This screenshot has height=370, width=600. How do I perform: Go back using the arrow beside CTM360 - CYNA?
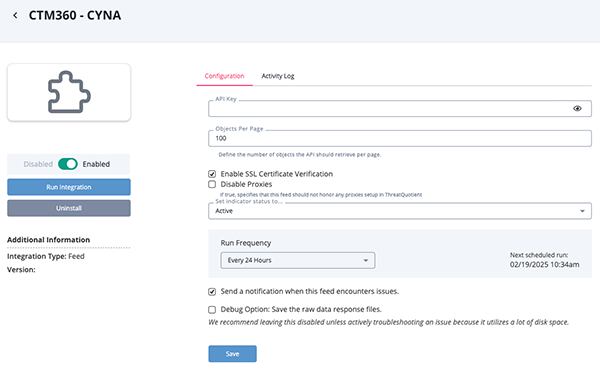15,15
